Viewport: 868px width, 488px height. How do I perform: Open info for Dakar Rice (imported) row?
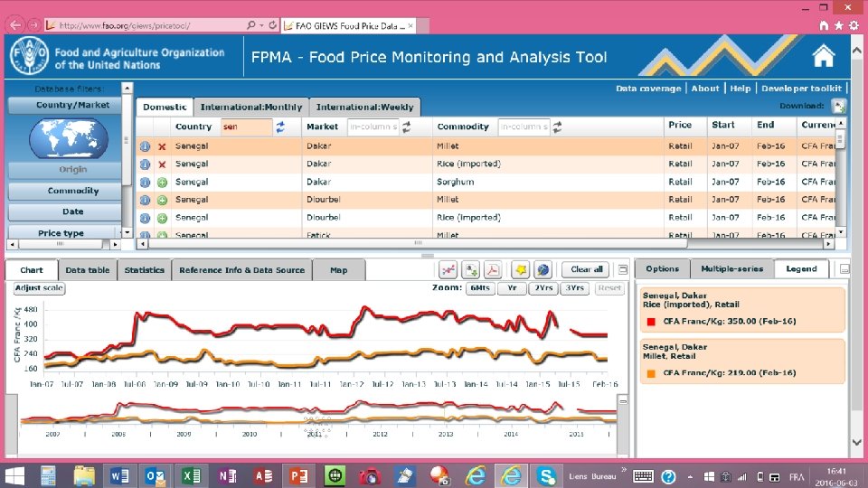point(145,164)
